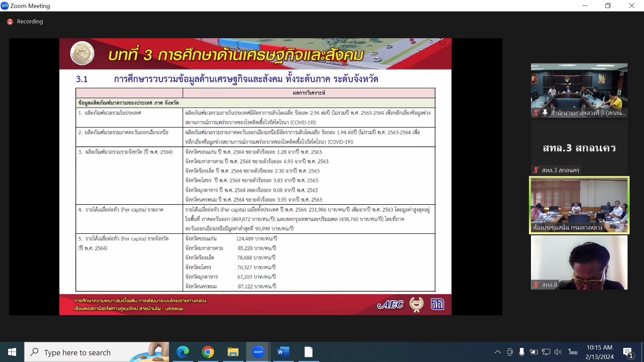
Task: Click the Zoom app icon in title bar
Action: point(5,6)
